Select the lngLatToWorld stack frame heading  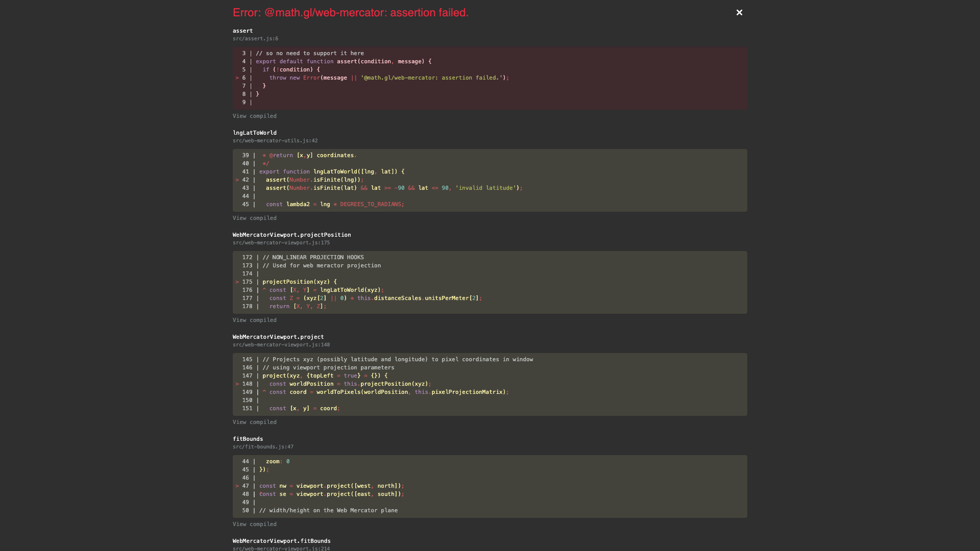254,132
